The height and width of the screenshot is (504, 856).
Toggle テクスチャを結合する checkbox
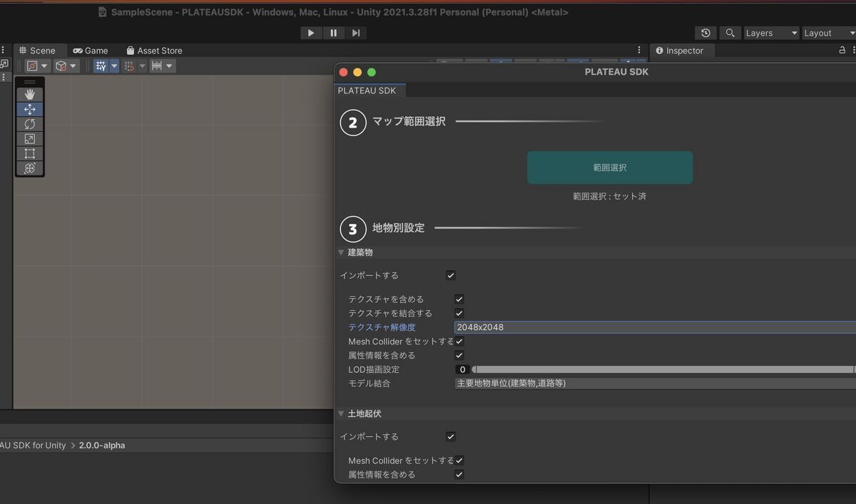click(459, 313)
